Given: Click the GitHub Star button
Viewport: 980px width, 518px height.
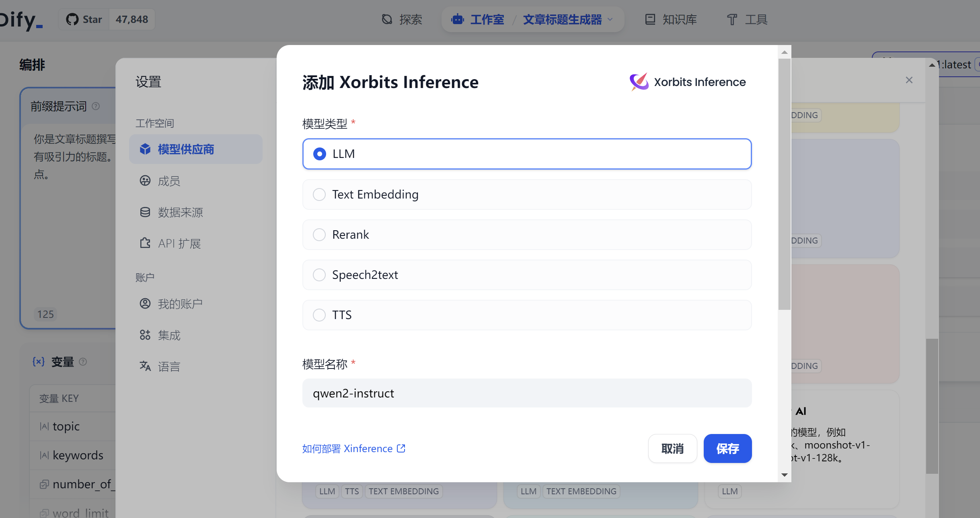Looking at the screenshot, I should point(84,19).
